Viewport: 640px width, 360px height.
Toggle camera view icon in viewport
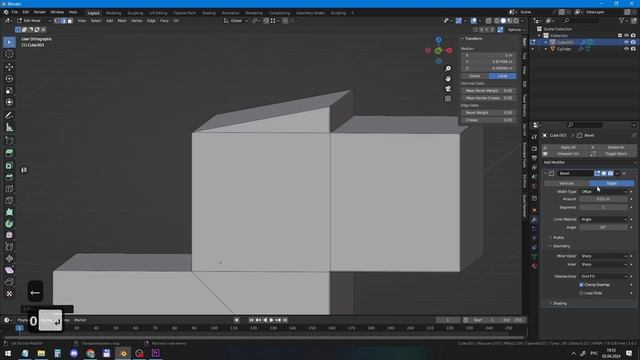pyautogui.click(x=448, y=89)
